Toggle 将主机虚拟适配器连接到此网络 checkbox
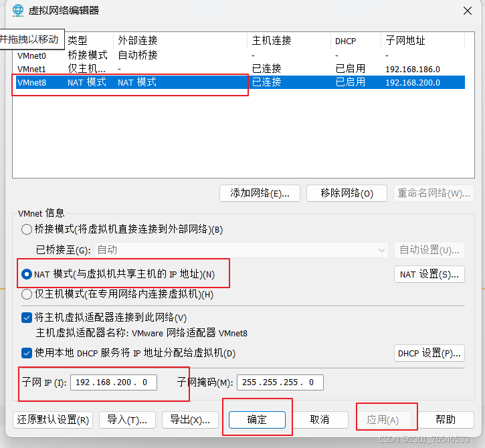Image resolution: width=485 pixels, height=448 pixels. (x=27, y=318)
